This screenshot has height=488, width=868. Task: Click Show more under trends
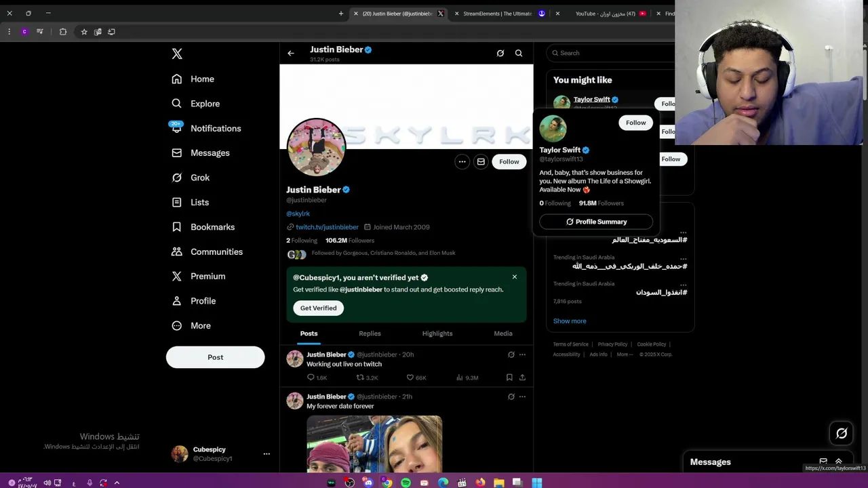(x=570, y=321)
